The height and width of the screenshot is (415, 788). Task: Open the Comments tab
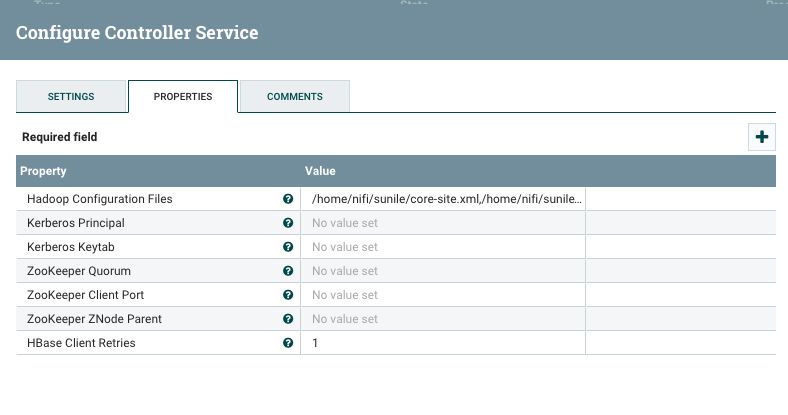click(295, 97)
